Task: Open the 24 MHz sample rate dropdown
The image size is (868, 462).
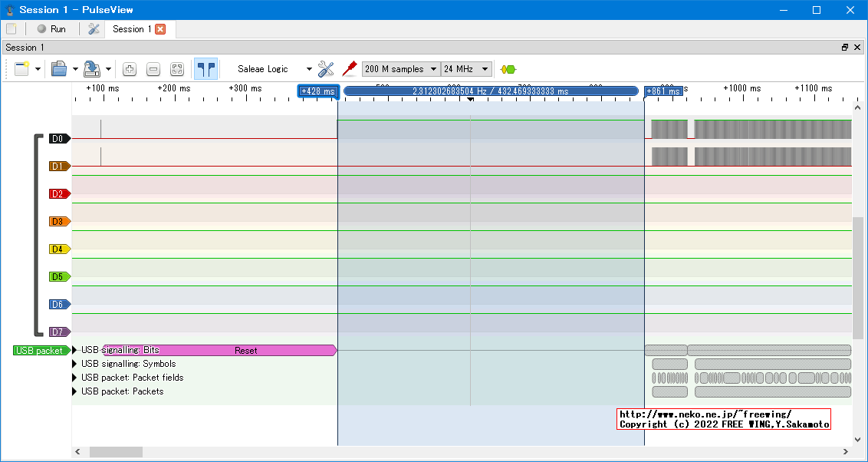Action: (466, 69)
